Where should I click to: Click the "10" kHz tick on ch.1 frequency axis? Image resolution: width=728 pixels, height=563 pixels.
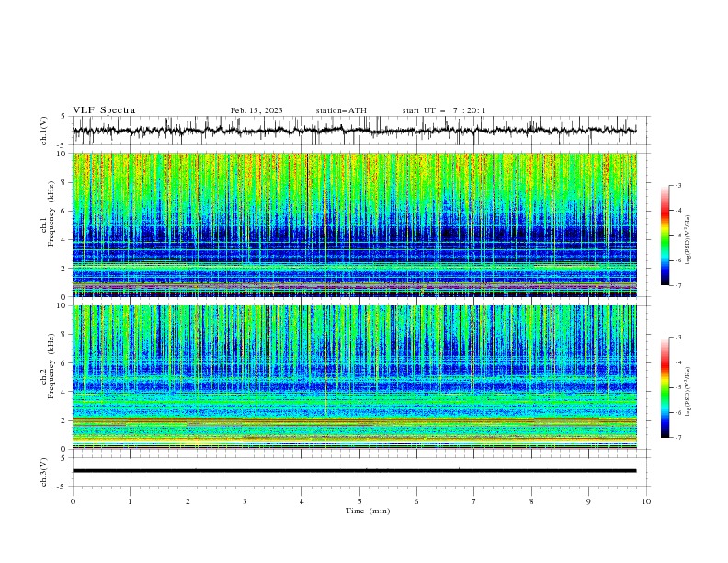(63, 154)
